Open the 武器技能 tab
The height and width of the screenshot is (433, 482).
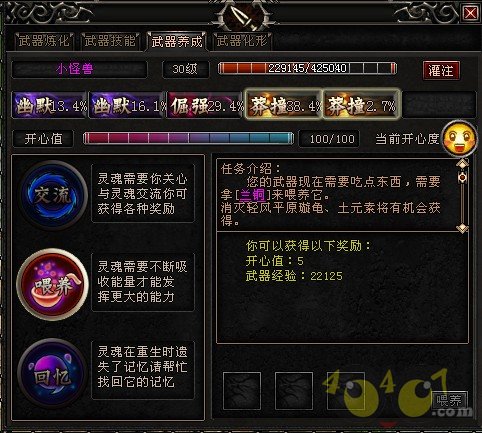tap(110, 41)
